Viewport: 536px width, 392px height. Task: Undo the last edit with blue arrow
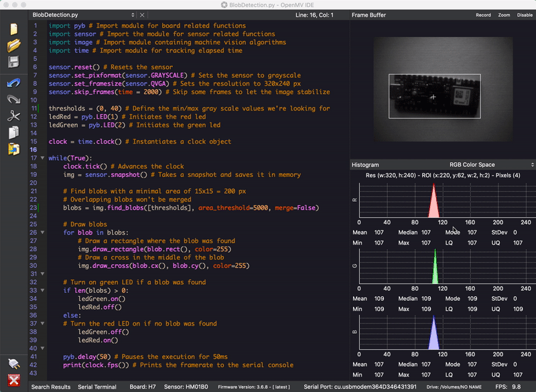13,82
